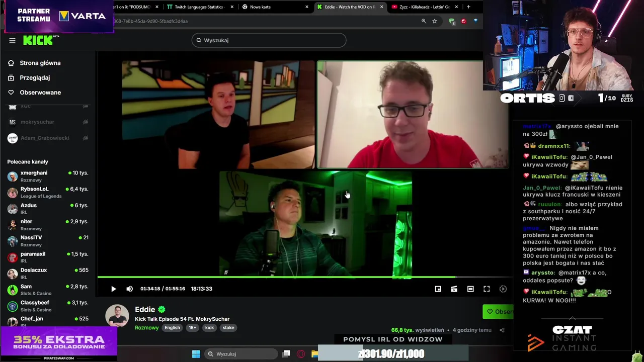Play the VOD video

114,289
